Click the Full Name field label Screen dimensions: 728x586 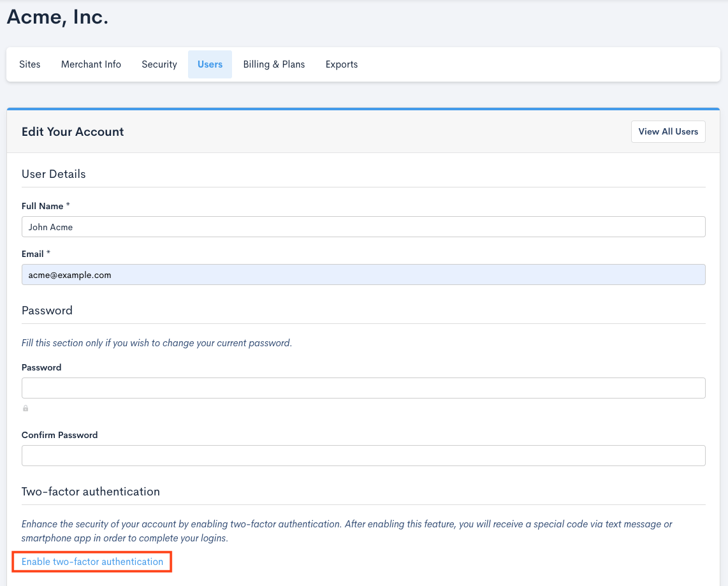43,206
